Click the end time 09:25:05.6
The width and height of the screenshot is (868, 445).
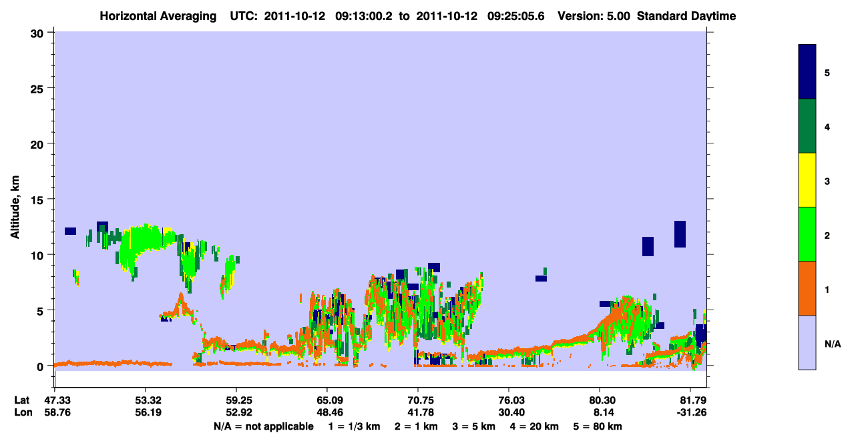click(517, 16)
